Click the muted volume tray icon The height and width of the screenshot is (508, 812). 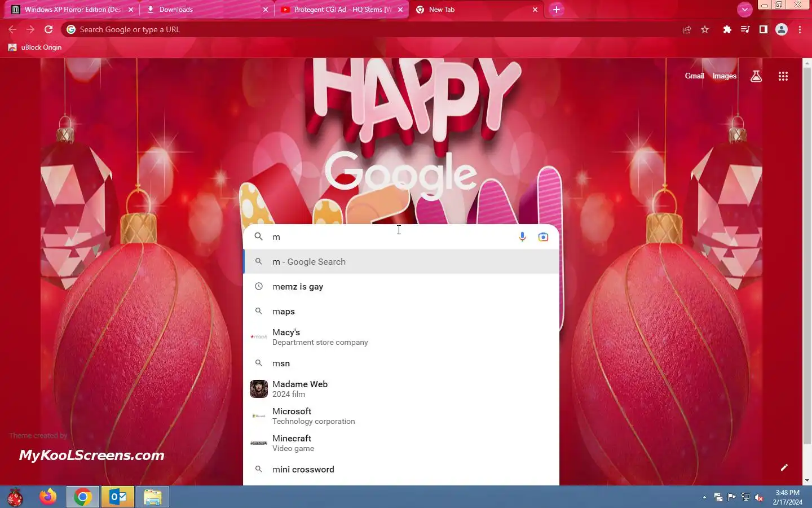point(759,497)
